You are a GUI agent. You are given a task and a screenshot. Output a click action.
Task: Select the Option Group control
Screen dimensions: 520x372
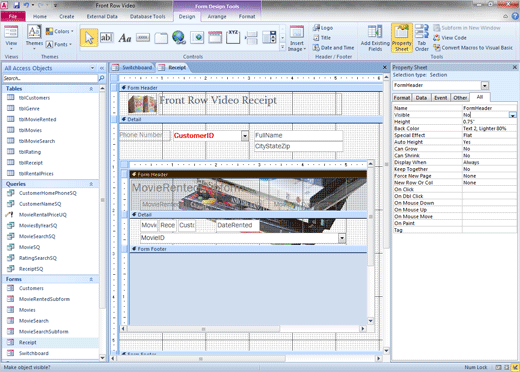[233, 37]
